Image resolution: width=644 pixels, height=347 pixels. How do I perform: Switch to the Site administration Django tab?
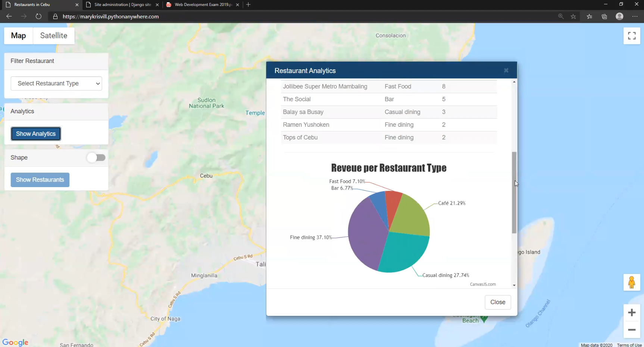121,4
